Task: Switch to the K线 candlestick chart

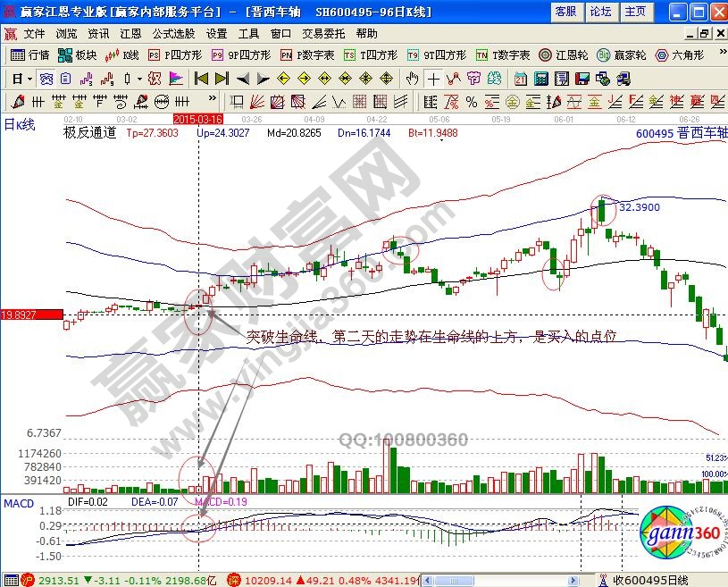Action: [x=122, y=55]
